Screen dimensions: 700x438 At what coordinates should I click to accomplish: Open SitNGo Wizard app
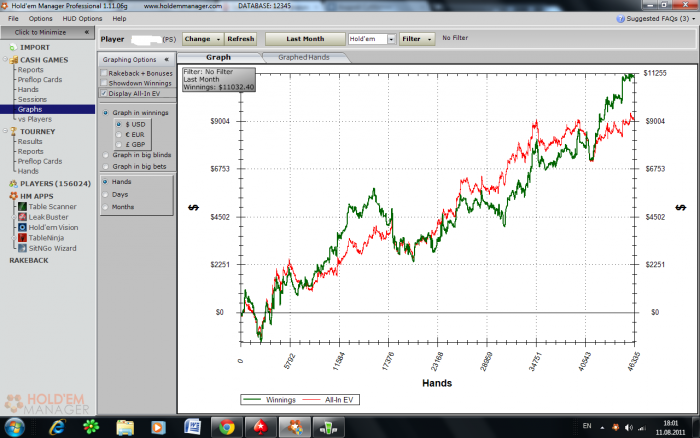47,248
